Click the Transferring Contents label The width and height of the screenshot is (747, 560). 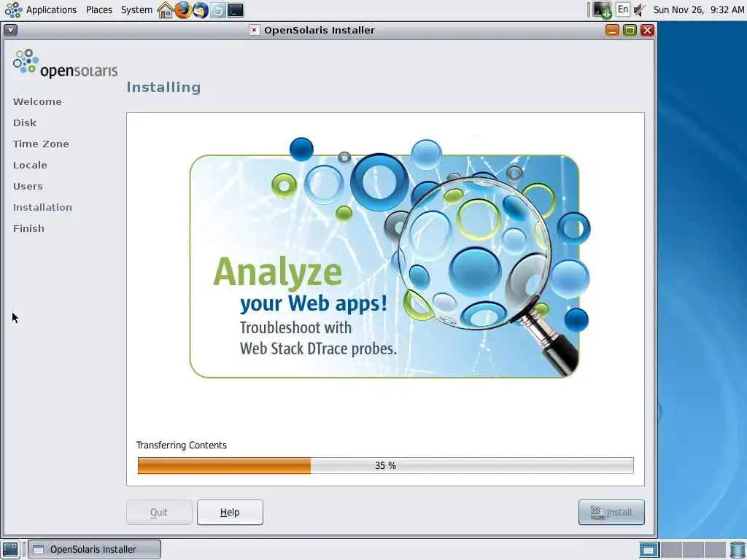(x=182, y=446)
